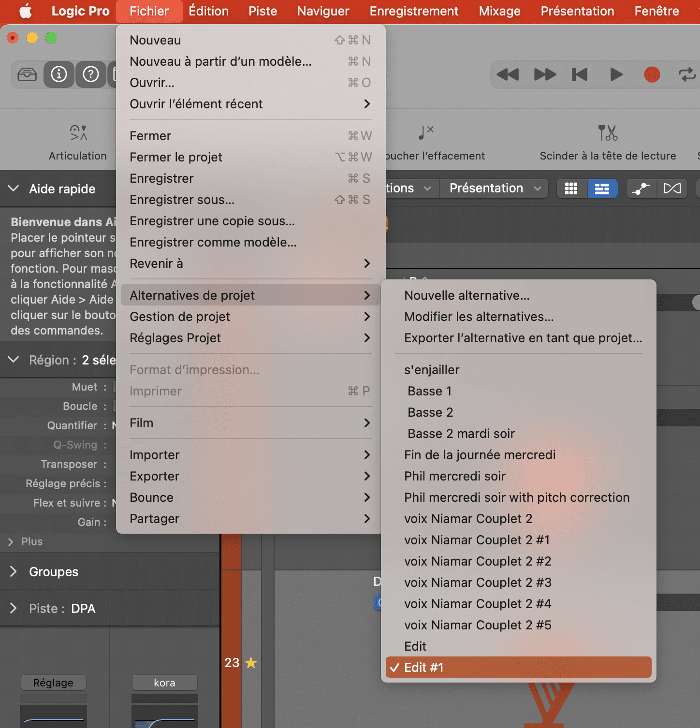Go to beginning with transport button
The image size is (700, 728).
point(580,74)
